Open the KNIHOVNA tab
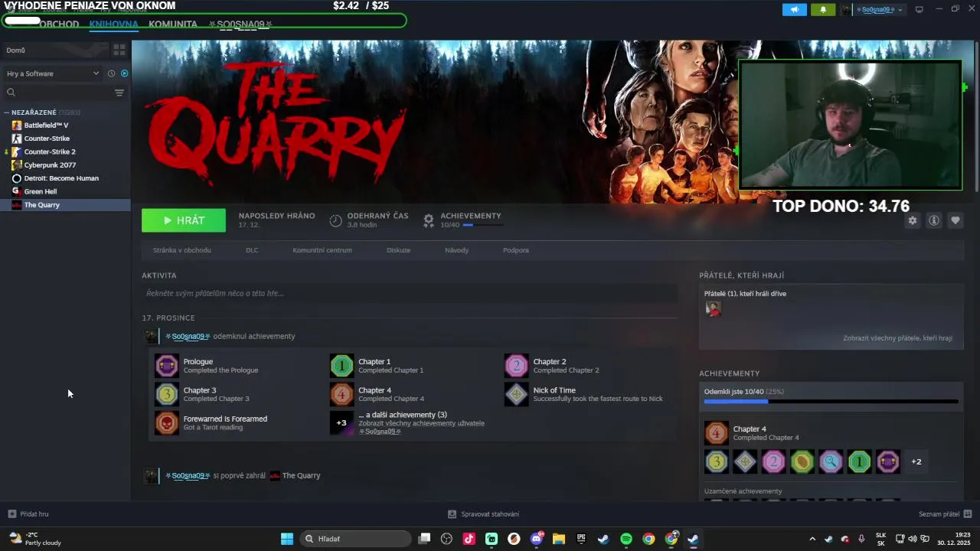Image resolution: width=980 pixels, height=551 pixels. 113,24
